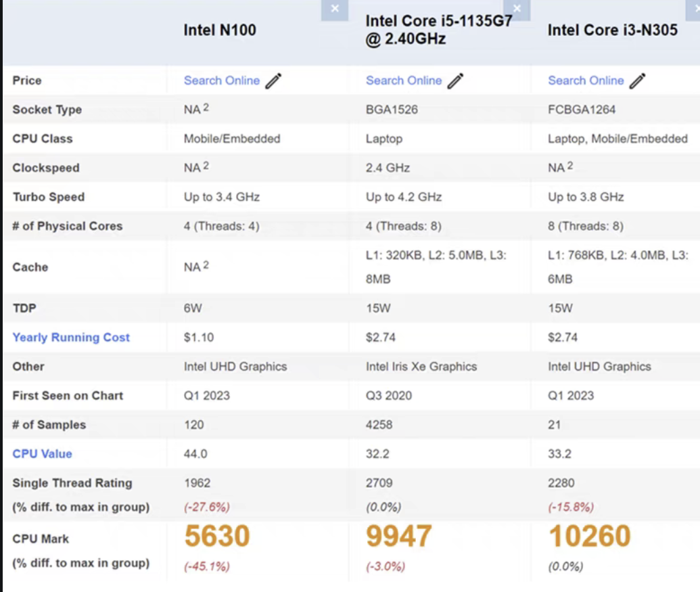Viewport: 700px width, 592px height.
Task: Click the 1962 single thread rating
Action: 197,483
